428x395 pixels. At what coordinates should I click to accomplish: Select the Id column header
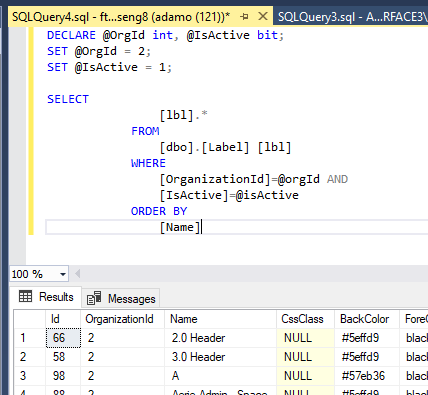[63, 319]
